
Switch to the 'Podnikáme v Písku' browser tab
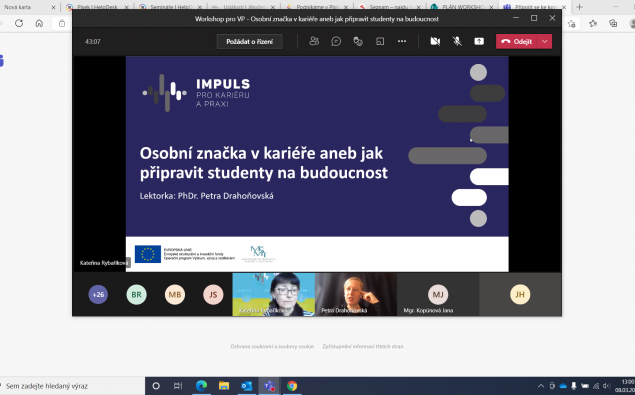[x=316, y=7]
